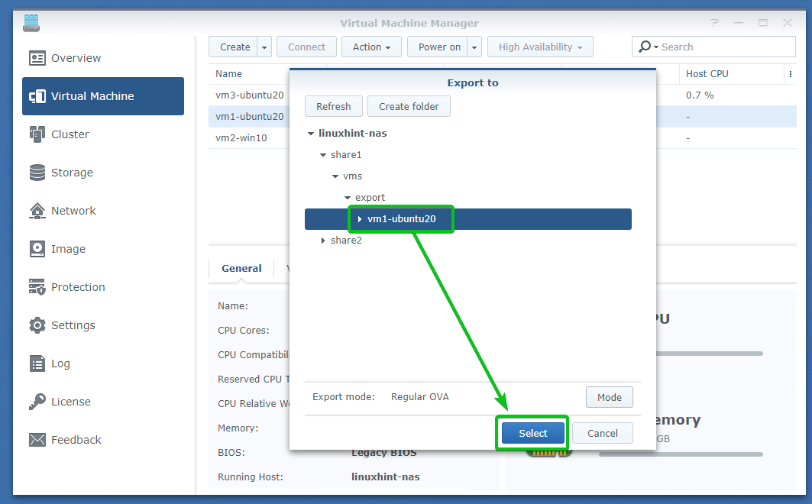Viewport: 812px width, 504px height.
Task: Open the License key icon
Action: coord(37,402)
